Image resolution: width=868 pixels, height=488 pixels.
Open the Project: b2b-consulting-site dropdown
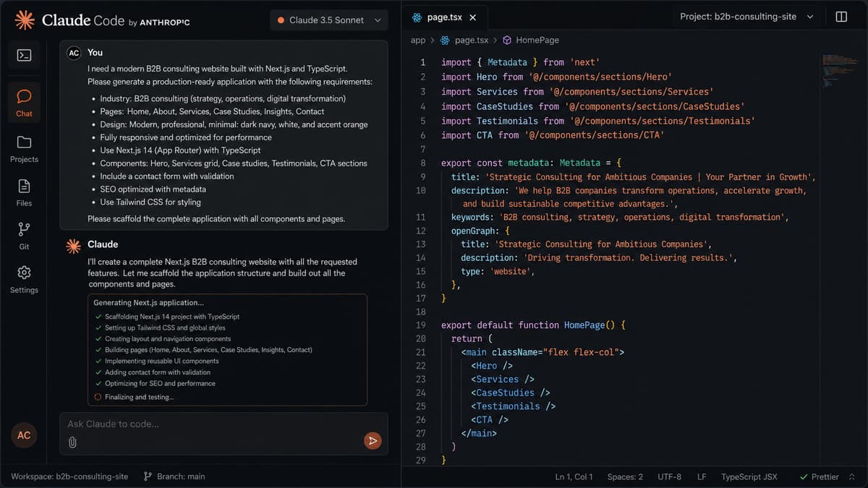tap(747, 17)
